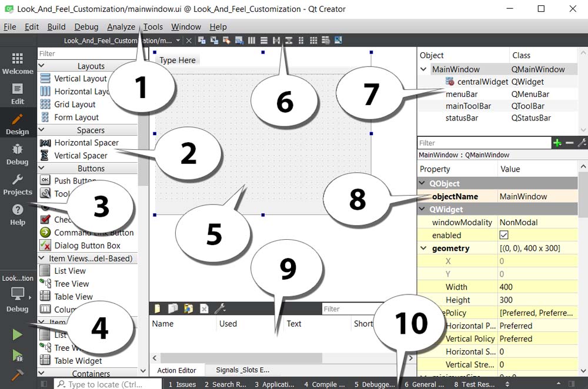Click the green plus add property icon
This screenshot has height=389, width=588.
pyautogui.click(x=557, y=143)
